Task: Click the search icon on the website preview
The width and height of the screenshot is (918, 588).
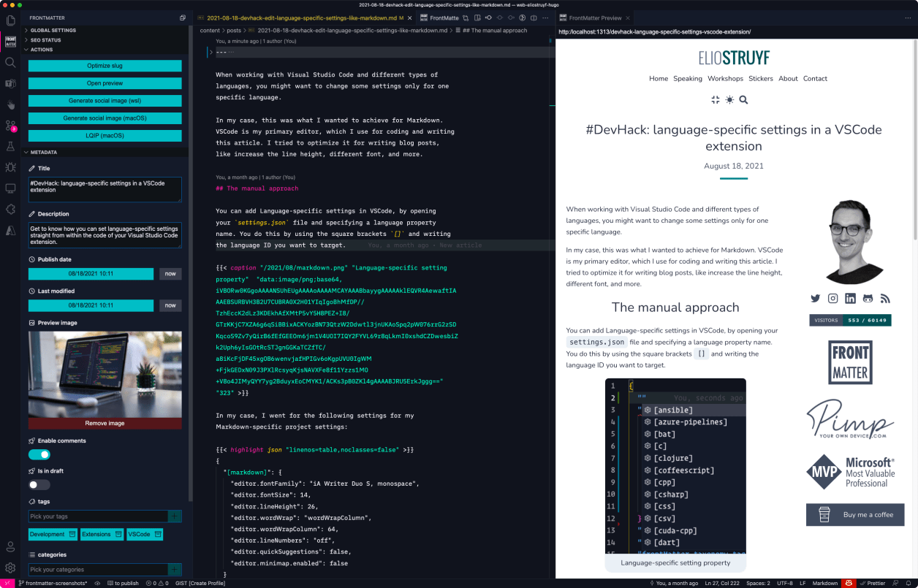Action: [x=743, y=99]
